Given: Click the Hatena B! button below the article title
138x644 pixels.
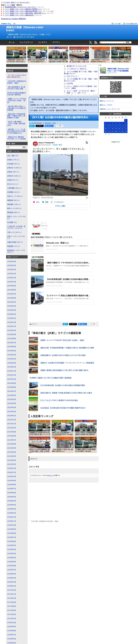Looking at the screenshot, I should [x=32, y=126].
